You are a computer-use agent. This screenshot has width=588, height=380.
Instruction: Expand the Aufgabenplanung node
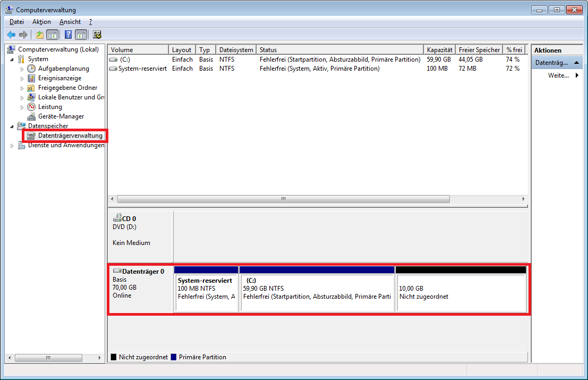pyautogui.click(x=22, y=69)
